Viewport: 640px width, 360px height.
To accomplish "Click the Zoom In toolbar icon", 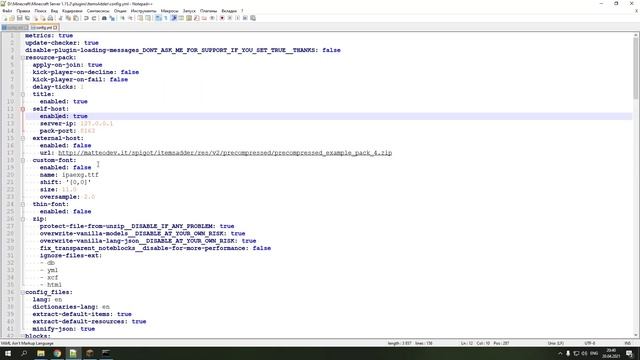I will click(122, 18).
